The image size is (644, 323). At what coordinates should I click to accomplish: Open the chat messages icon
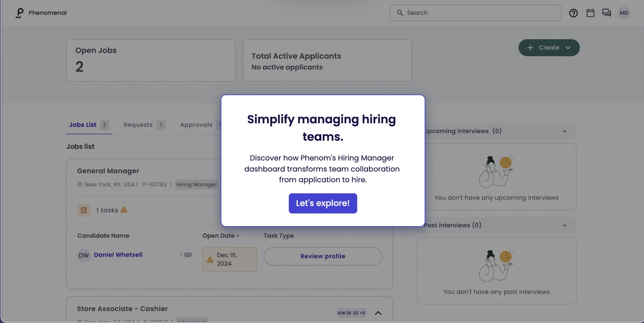tap(606, 13)
